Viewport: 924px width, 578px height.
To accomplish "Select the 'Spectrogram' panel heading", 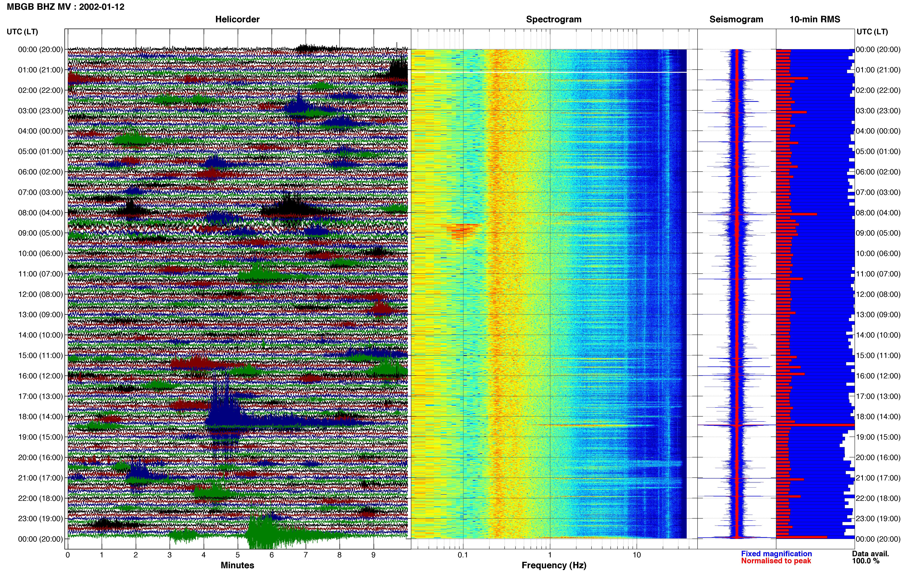I will click(x=553, y=19).
